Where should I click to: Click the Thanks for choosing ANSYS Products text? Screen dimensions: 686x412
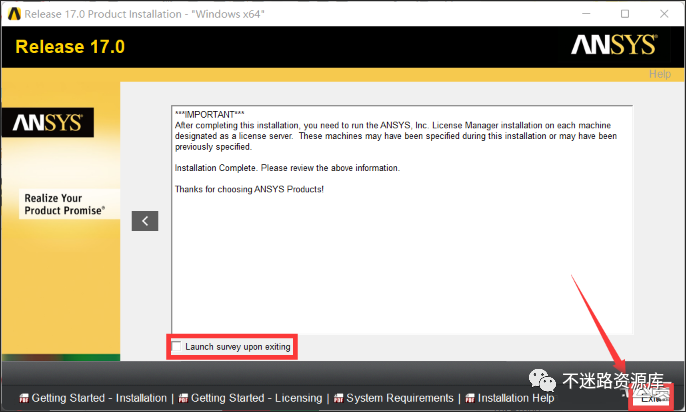[249, 189]
